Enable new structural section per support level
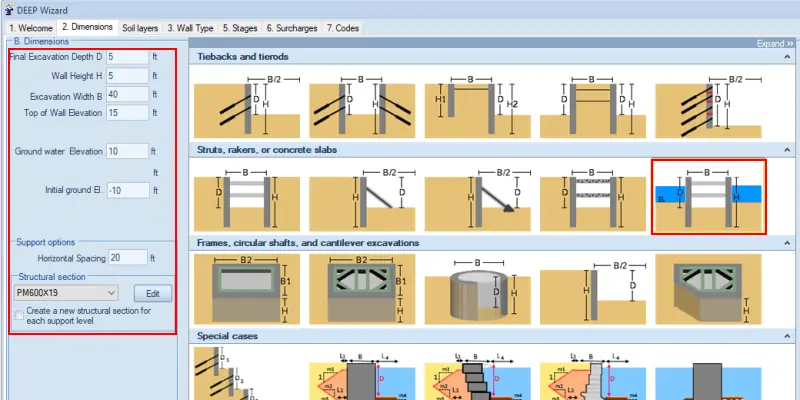 [19, 315]
